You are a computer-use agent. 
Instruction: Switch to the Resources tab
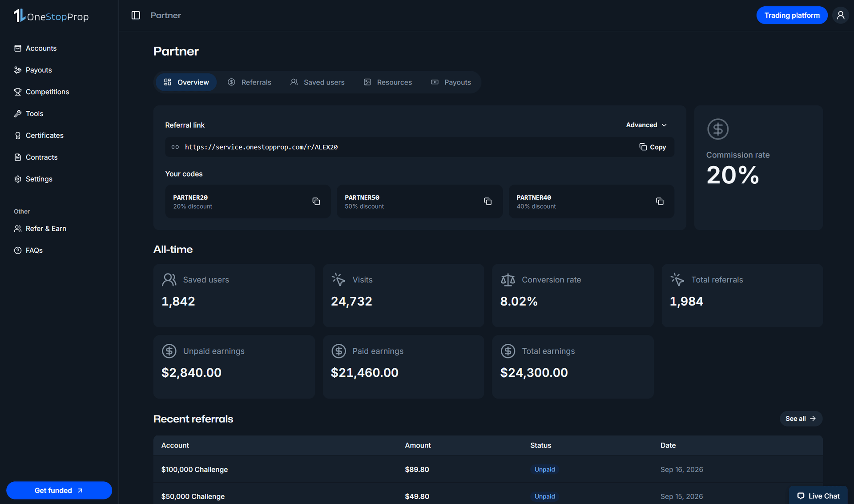(388, 82)
